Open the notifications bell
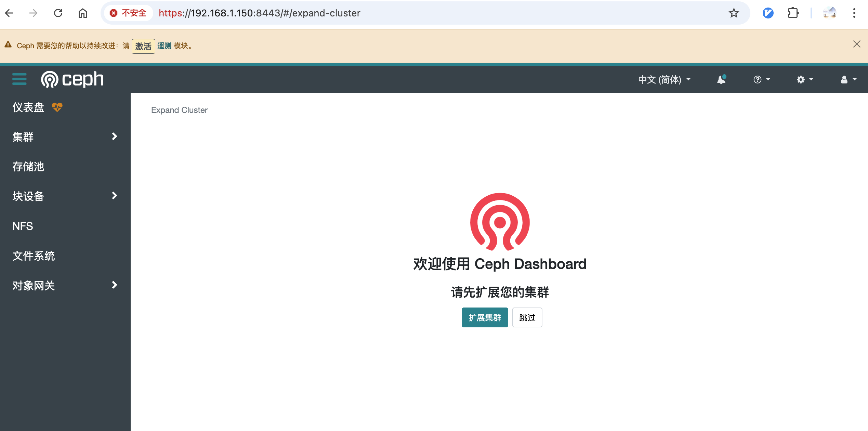The width and height of the screenshot is (868, 431). pyautogui.click(x=721, y=79)
